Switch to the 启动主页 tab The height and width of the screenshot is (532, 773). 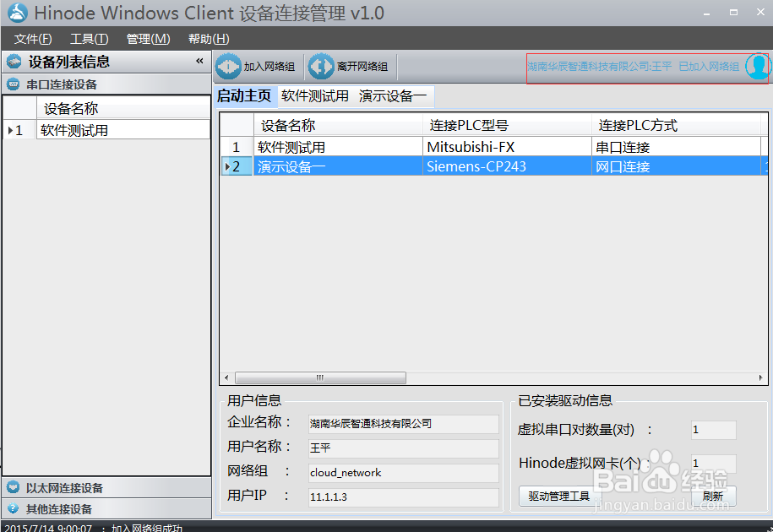click(244, 95)
